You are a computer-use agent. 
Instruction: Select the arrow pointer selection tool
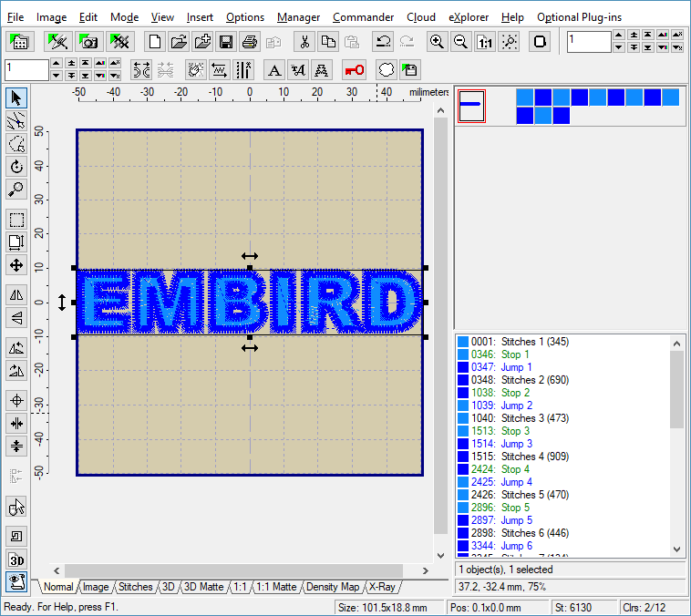tap(16, 98)
